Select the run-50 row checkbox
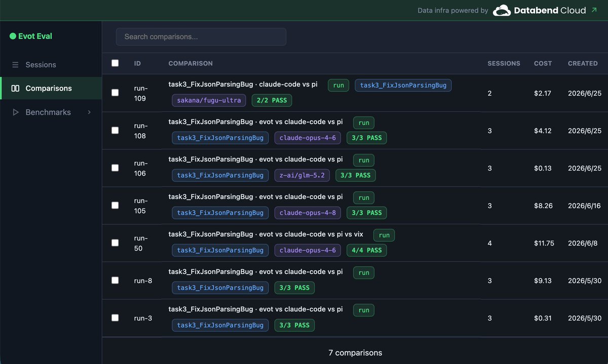Screen dimensions: 608x364 pyautogui.click(x=115, y=242)
